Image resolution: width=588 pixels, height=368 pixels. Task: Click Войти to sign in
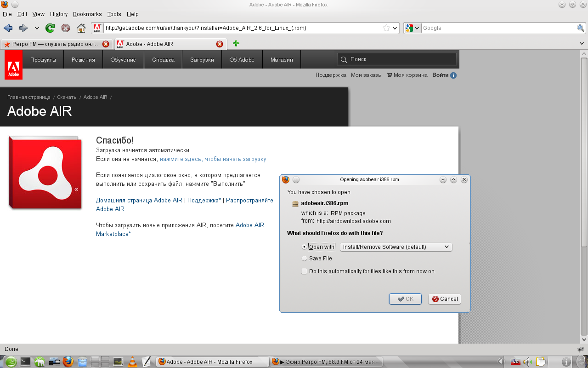[x=440, y=75]
